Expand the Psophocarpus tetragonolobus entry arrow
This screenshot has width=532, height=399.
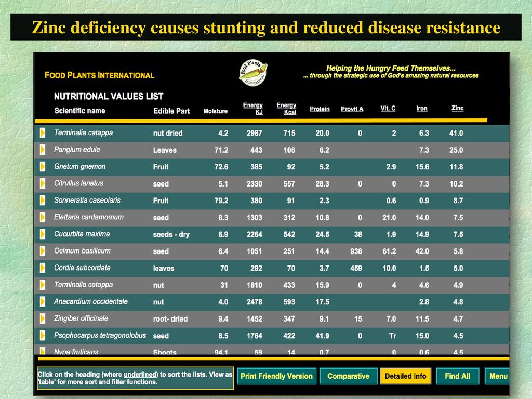[x=42, y=336]
